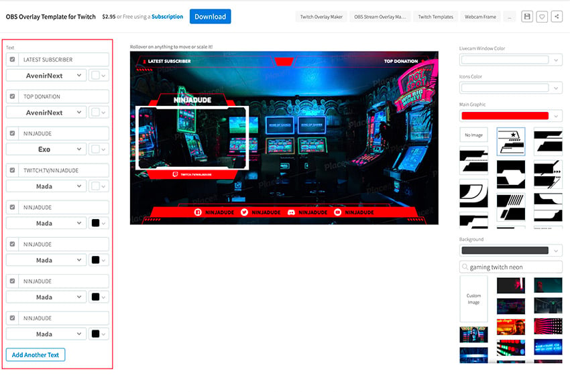Viewport: 570px width, 392px height.
Task: Open the Mada font dropdown under TWITCH.TV/NINJADUDE
Action: (x=46, y=186)
